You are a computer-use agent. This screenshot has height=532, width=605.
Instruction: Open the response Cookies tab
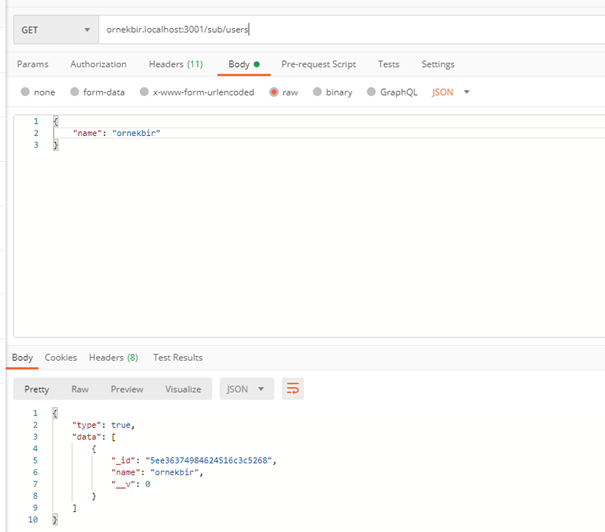[x=60, y=357]
